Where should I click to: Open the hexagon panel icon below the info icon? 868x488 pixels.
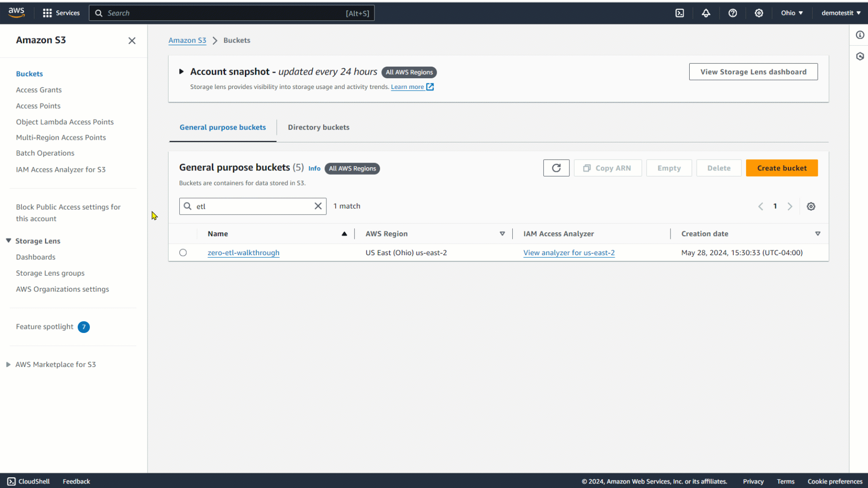point(860,56)
